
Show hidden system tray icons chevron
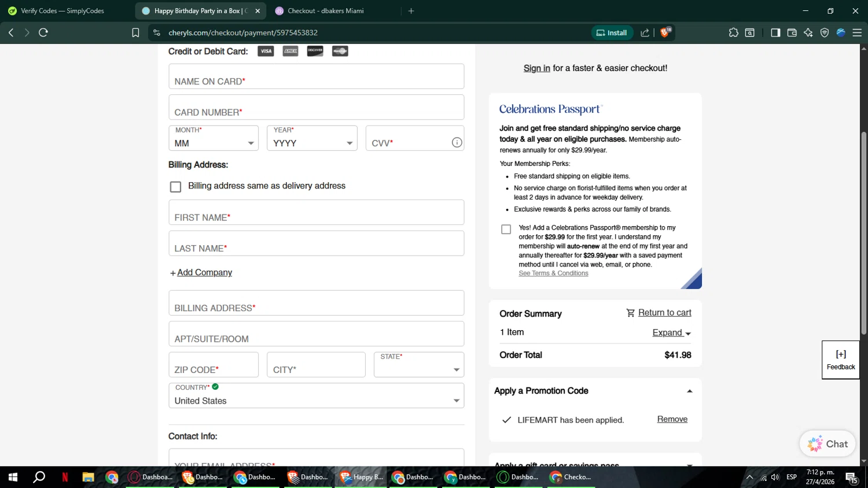(749, 477)
